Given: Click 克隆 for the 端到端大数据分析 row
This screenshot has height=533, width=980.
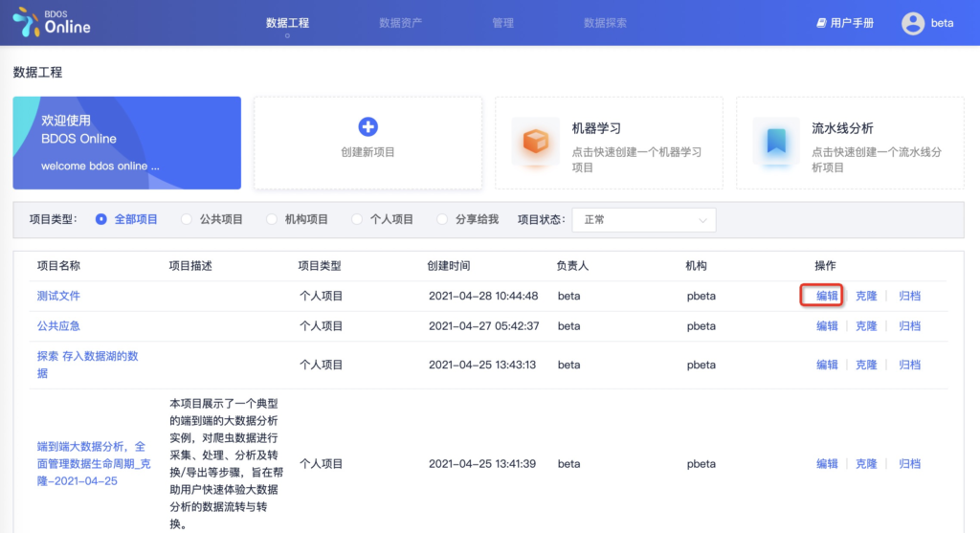Looking at the screenshot, I should (866, 464).
